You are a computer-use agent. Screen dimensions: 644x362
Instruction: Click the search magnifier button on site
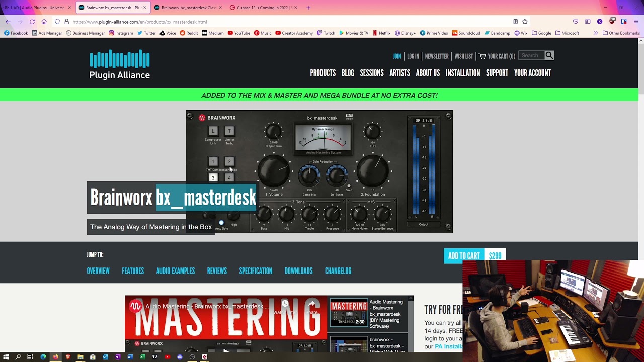pyautogui.click(x=549, y=56)
